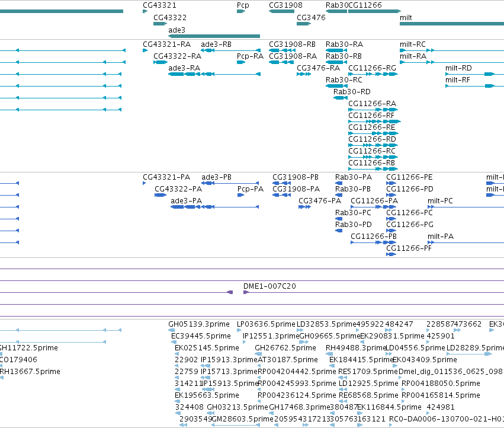The image size is (504, 428).
Task: Select the CG11266-PC protein label
Action: 409,213
